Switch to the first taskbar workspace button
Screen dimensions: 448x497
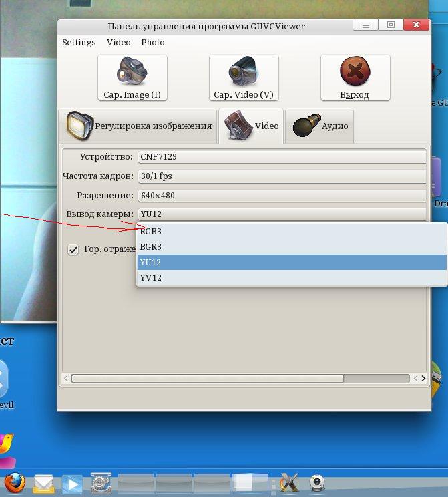coord(136,484)
